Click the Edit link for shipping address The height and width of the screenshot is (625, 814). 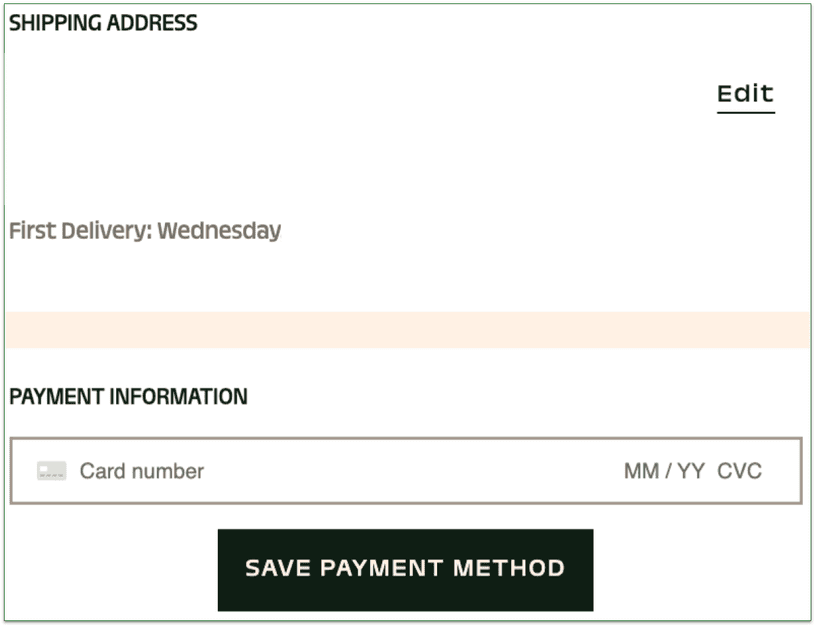(744, 93)
